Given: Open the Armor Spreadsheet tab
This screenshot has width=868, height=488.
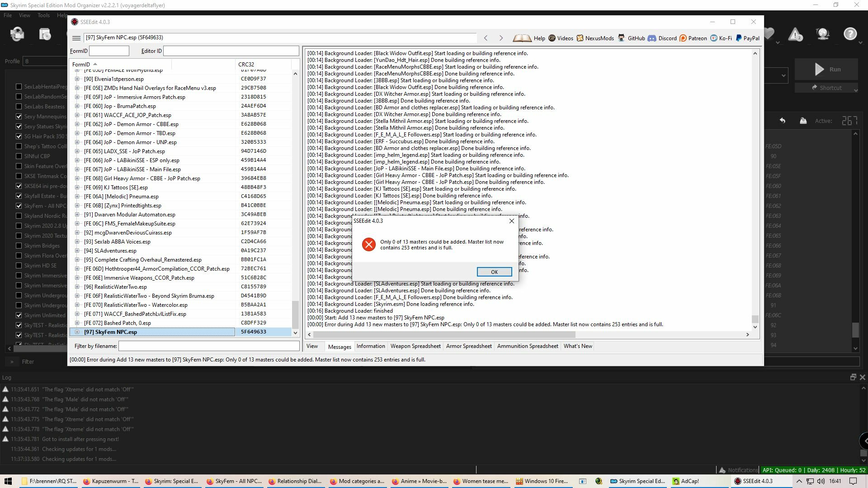Looking at the screenshot, I should point(469,346).
